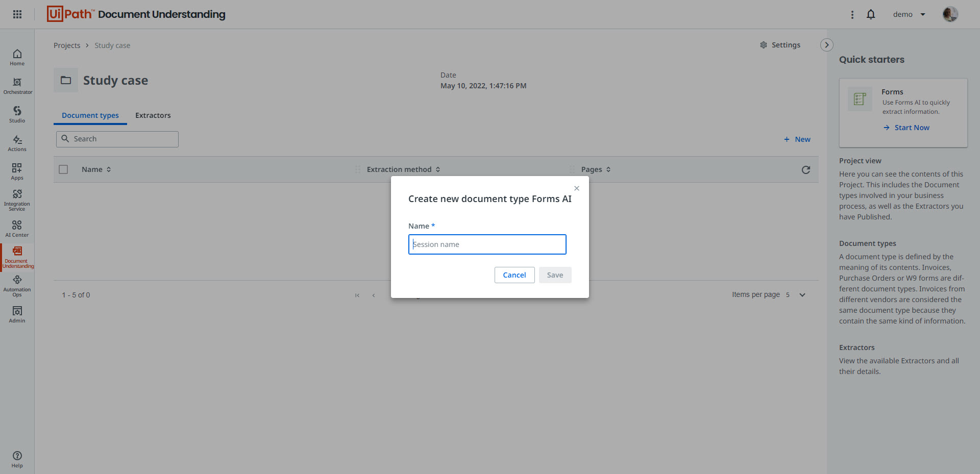This screenshot has height=474, width=980.
Task: Click the Projects breadcrumb link
Action: click(x=67, y=45)
